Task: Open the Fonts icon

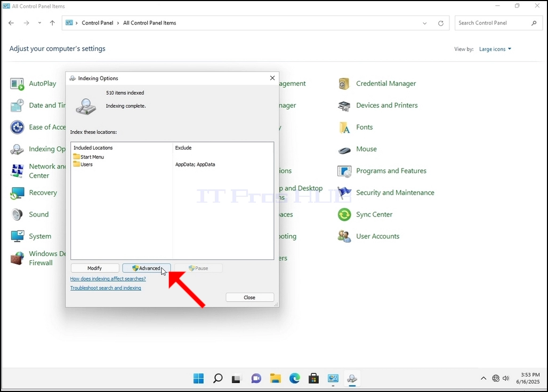Action: point(344,127)
